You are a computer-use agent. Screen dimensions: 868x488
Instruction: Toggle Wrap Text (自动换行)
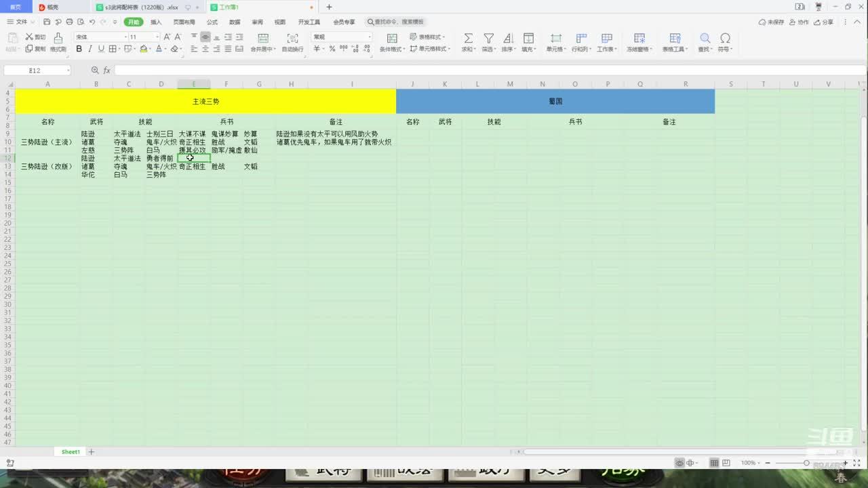pyautogui.click(x=292, y=39)
